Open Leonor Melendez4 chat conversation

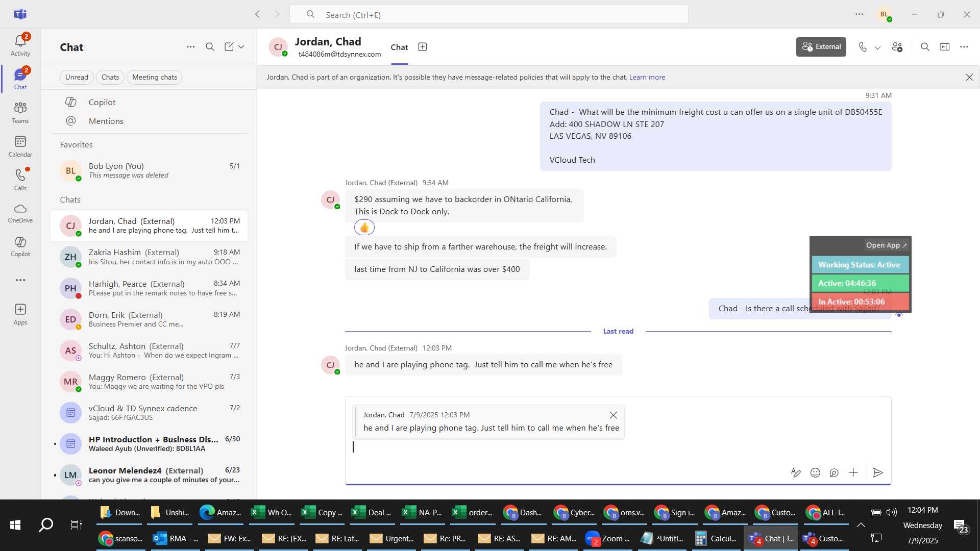pos(149,474)
